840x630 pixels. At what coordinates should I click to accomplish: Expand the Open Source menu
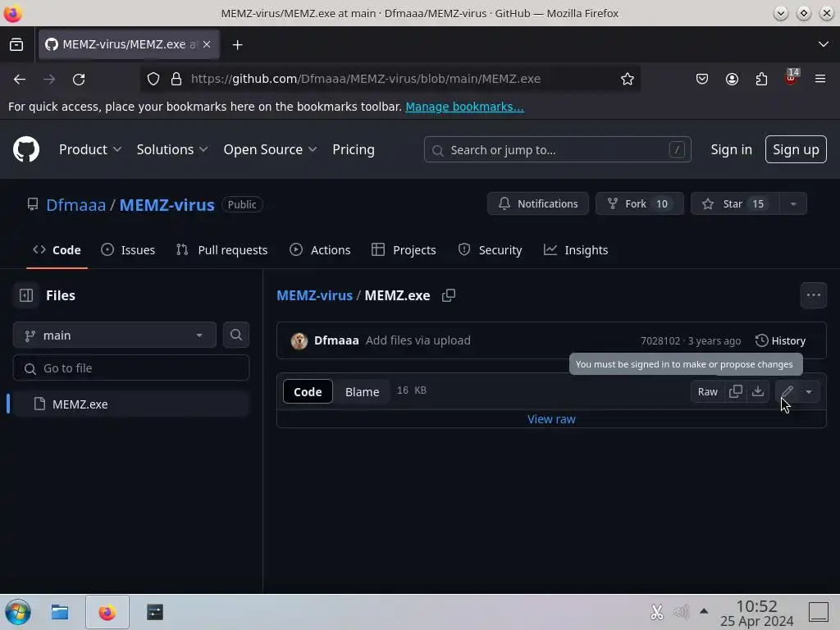click(x=270, y=149)
